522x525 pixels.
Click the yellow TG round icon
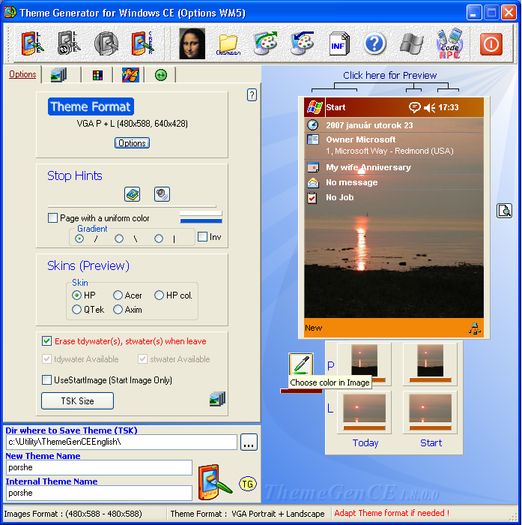248,484
